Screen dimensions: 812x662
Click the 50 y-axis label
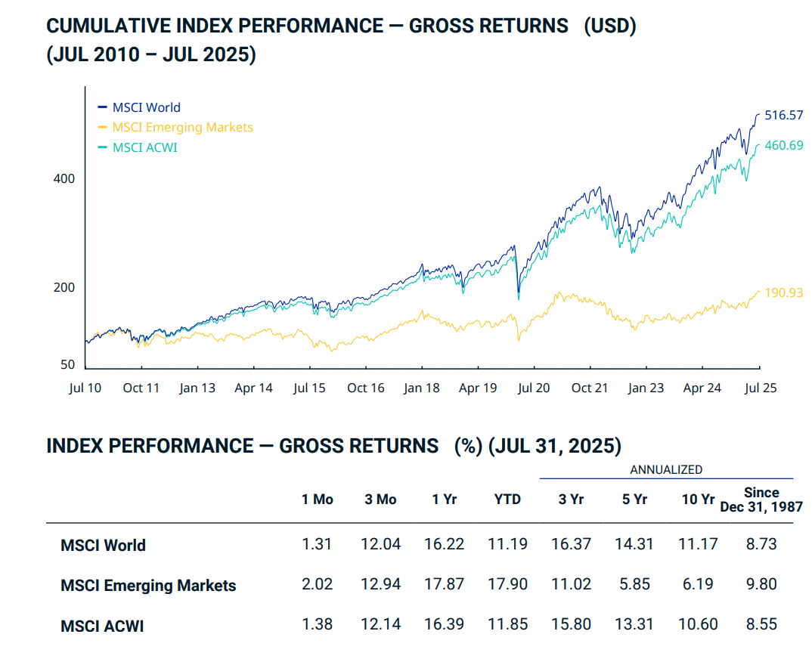coord(68,365)
